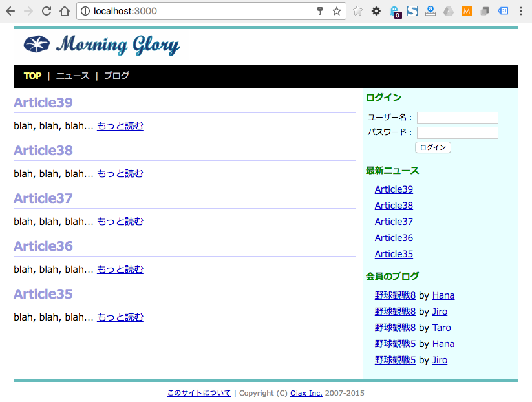Click the Morning Glory flower logo
532x402 pixels.
pyautogui.click(x=37, y=45)
